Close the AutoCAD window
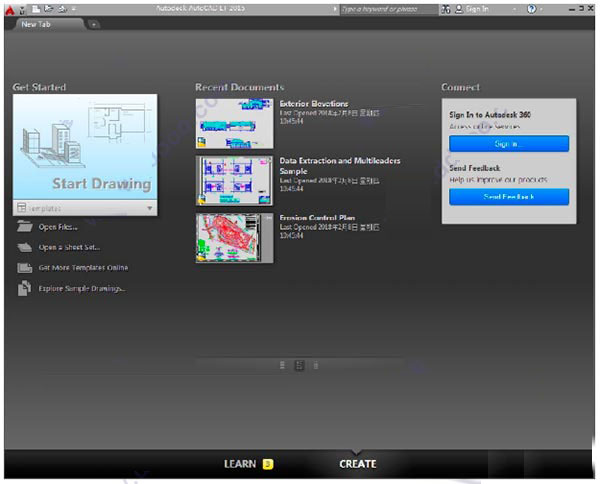The height and width of the screenshot is (484, 600). [590, 8]
